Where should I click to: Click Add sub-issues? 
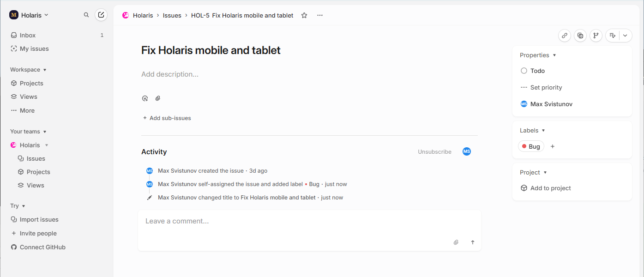tap(167, 118)
